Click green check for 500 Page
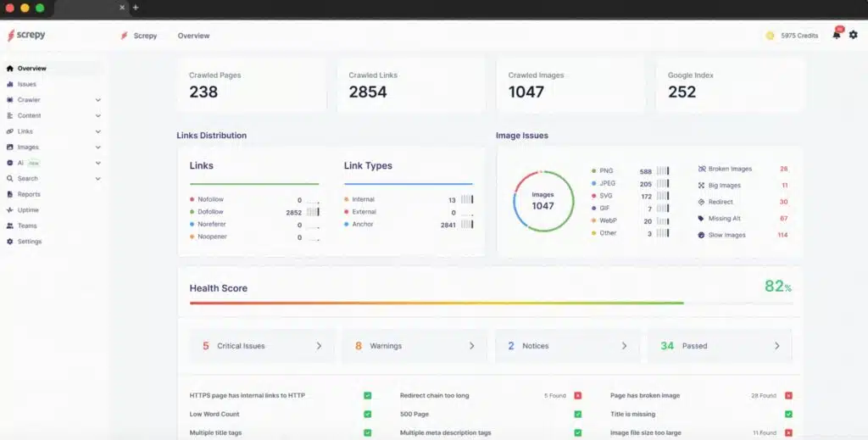This screenshot has height=440, width=868. coord(577,414)
